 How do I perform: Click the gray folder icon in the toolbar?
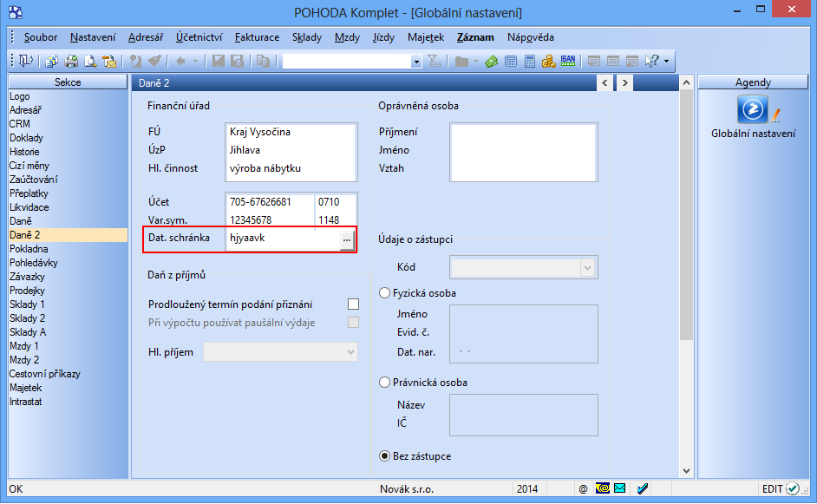coord(461,62)
